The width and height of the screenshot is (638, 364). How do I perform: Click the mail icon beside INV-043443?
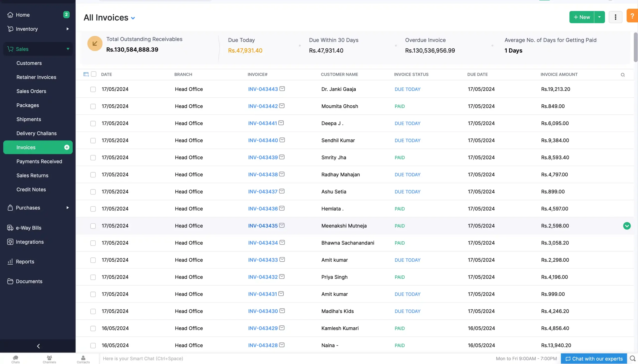(282, 88)
